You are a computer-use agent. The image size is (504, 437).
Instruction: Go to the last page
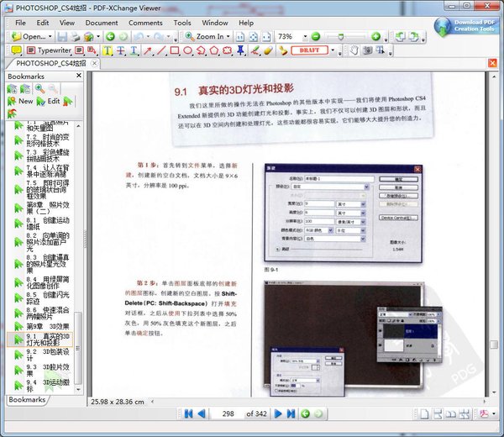coord(291,413)
